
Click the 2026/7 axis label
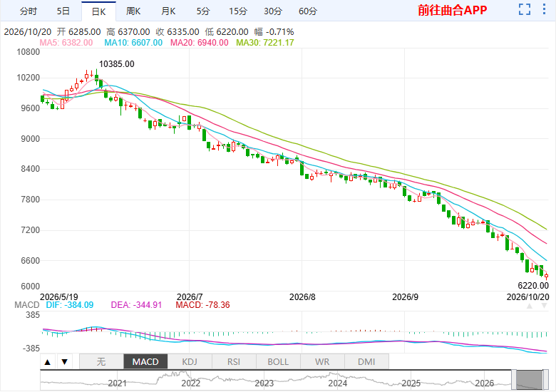190,297
